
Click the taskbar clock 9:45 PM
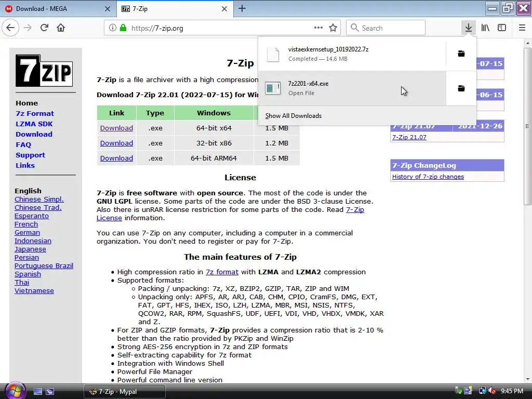coord(512,391)
